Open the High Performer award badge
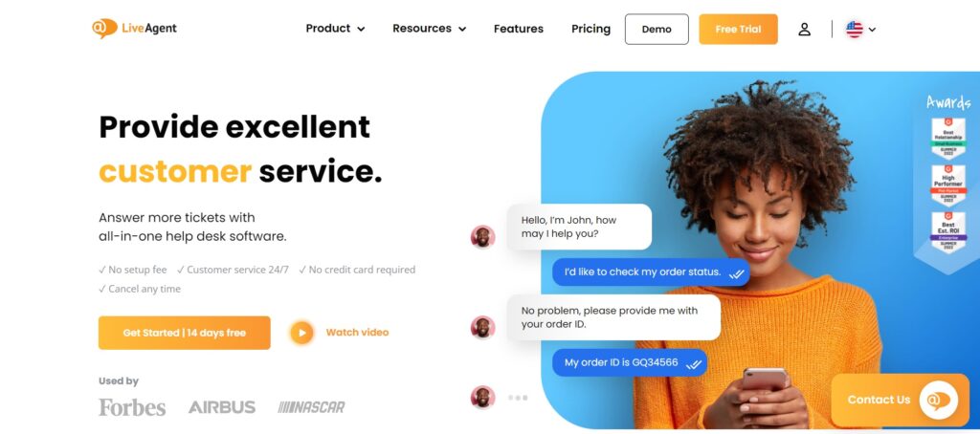The image size is (980, 434). pyautogui.click(x=948, y=185)
